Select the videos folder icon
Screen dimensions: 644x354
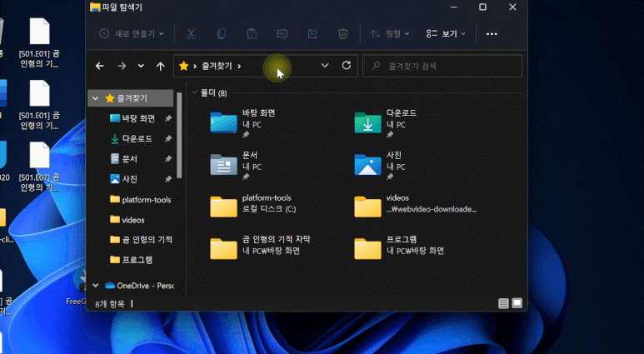[367, 207]
